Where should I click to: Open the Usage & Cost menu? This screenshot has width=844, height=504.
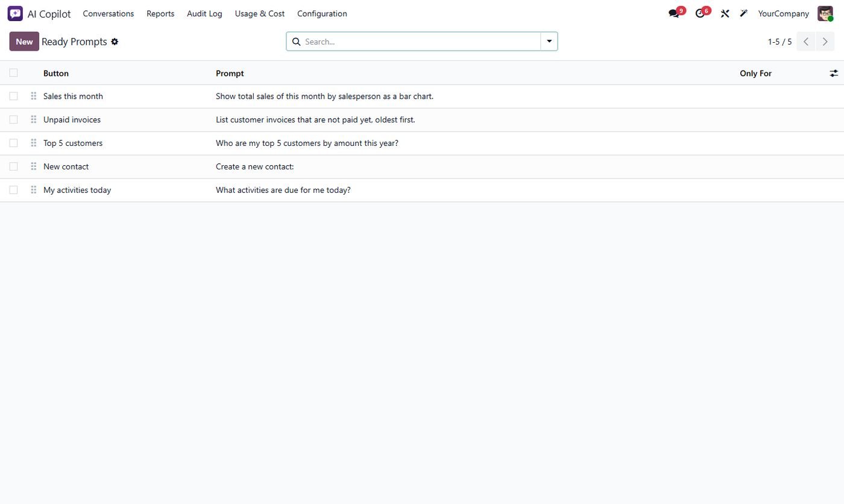(x=260, y=13)
